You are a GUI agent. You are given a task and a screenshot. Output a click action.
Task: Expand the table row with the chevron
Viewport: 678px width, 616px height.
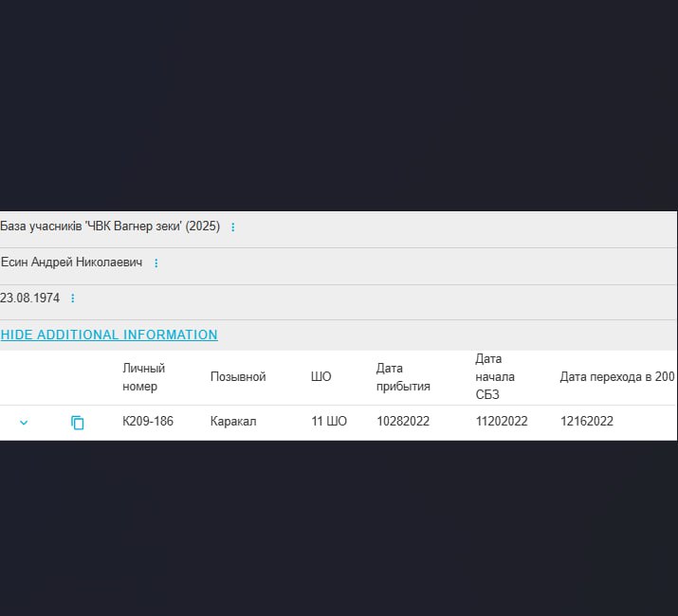(x=24, y=423)
